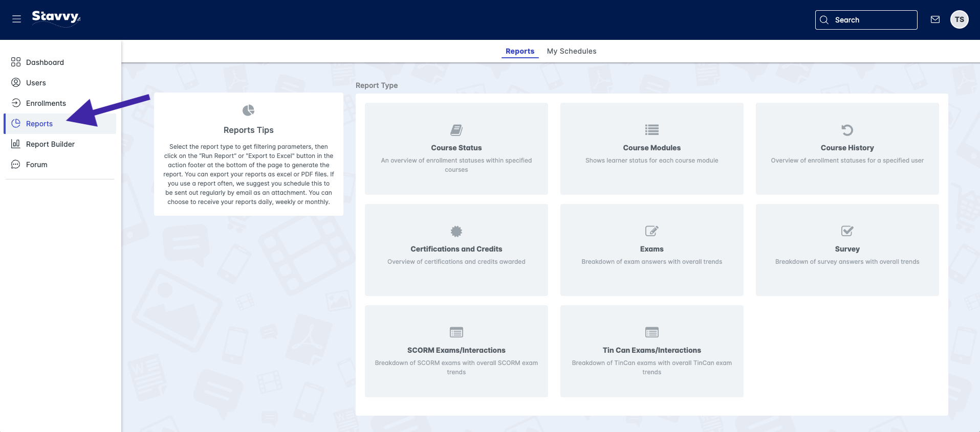Open the mail envelope icon
The width and height of the screenshot is (980, 432).
935,19
